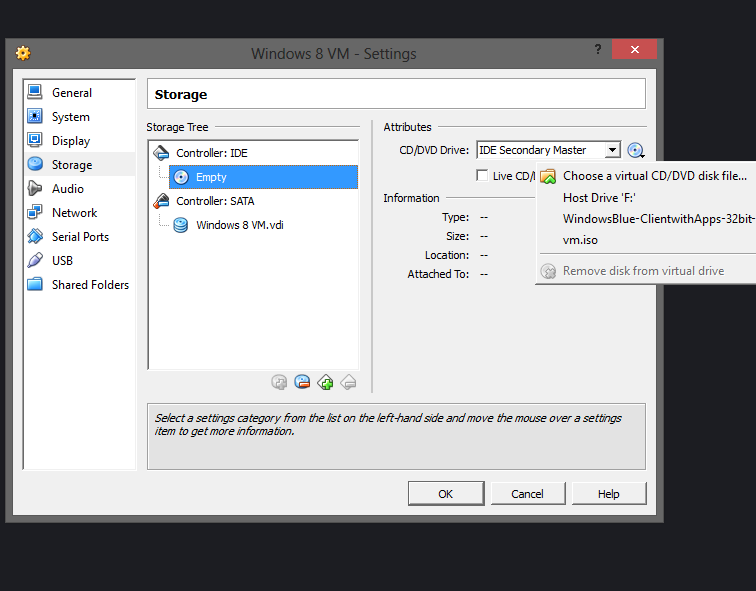Viewport: 756px width, 591px height.
Task: Open the Audio settings category
Action: 80,188
